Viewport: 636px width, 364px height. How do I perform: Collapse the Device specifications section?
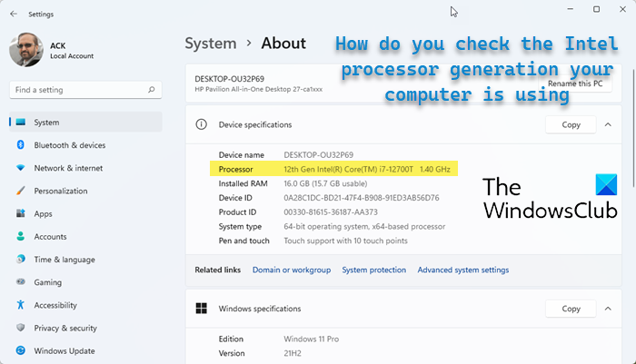click(608, 124)
